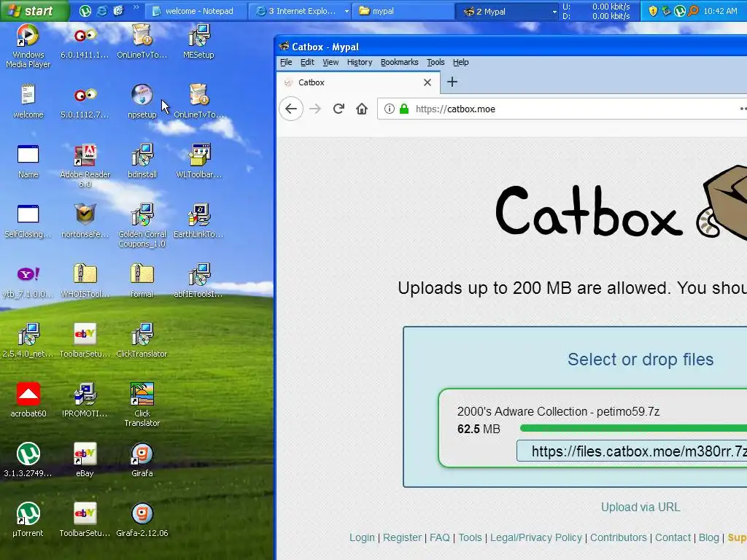
Task: Select the Golden Corral Coupons_1.0 icon
Action: coord(142,225)
